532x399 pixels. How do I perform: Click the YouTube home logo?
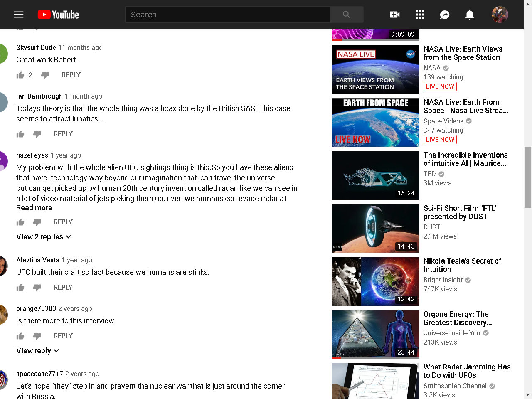click(58, 15)
